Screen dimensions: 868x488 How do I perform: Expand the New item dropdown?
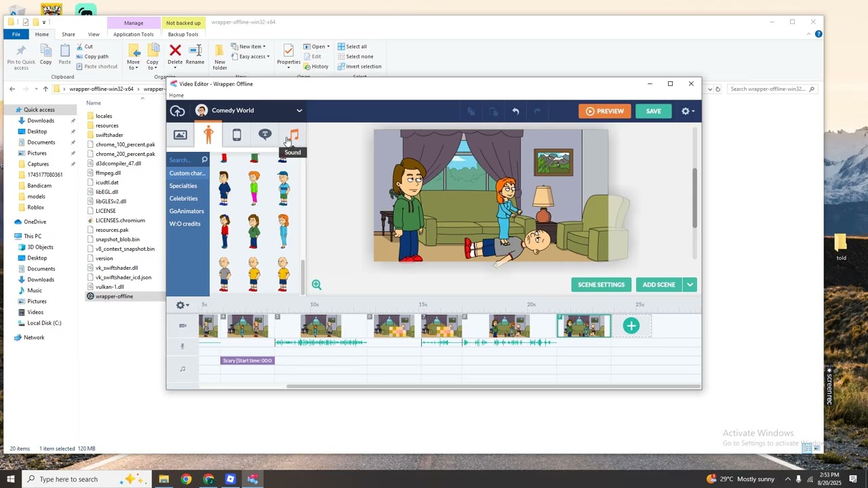pos(248,47)
